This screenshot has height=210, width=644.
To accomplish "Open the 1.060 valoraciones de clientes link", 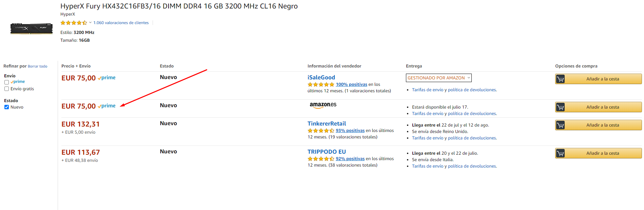I will [121, 23].
